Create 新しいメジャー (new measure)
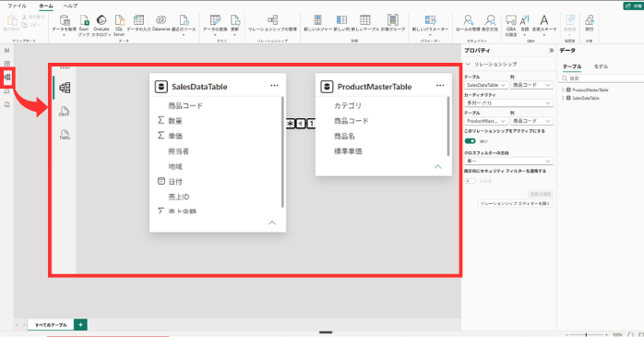This screenshot has height=337, width=644. click(x=317, y=23)
